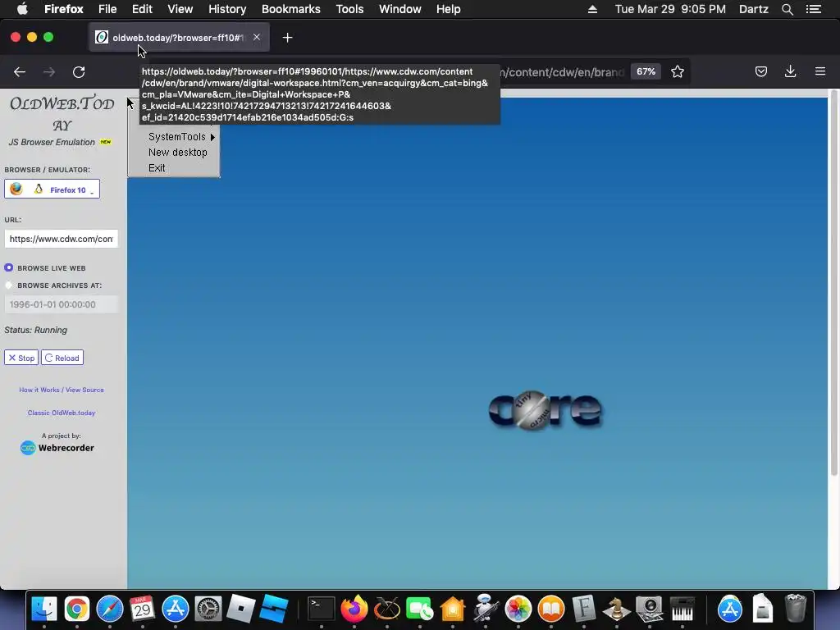Click the OldWeb.Today logo heading
840x630 pixels.
[x=62, y=113]
